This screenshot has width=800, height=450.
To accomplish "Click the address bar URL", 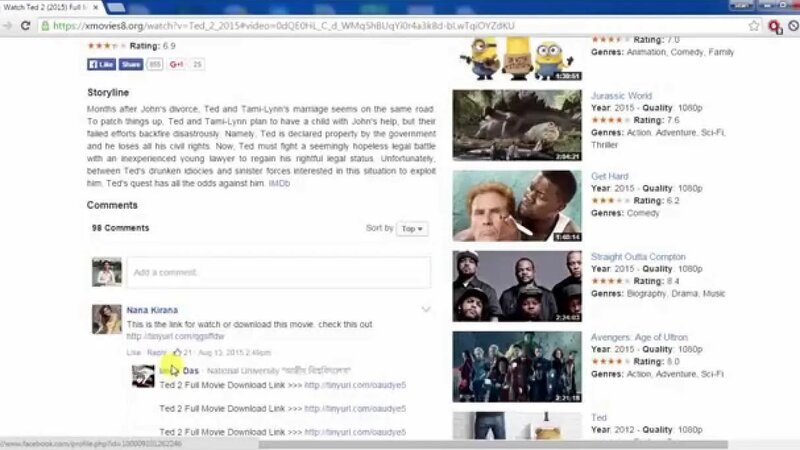I will tap(284, 26).
